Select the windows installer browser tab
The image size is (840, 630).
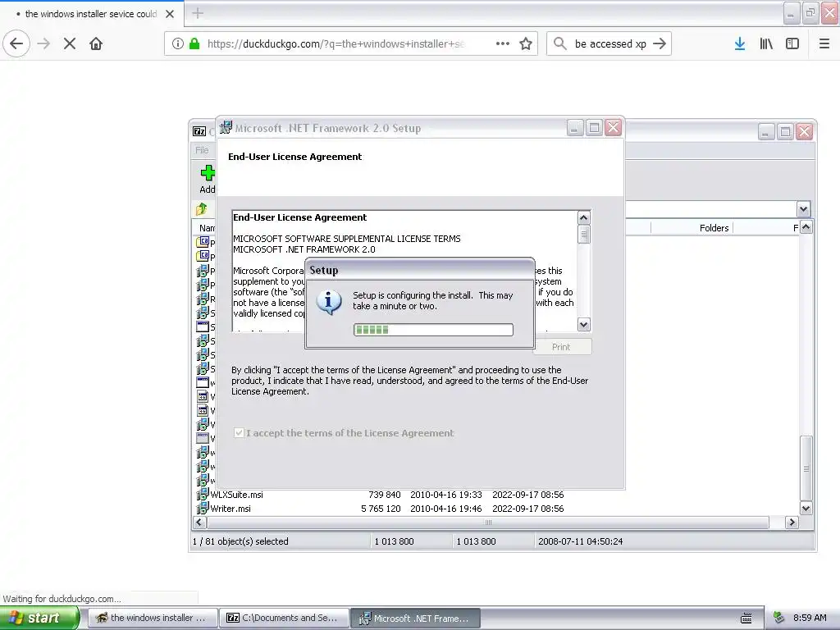click(x=92, y=14)
